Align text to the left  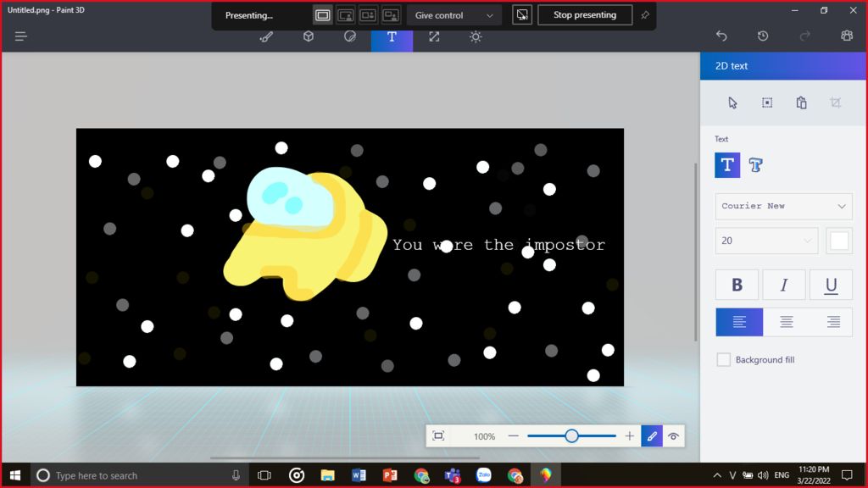tap(739, 322)
